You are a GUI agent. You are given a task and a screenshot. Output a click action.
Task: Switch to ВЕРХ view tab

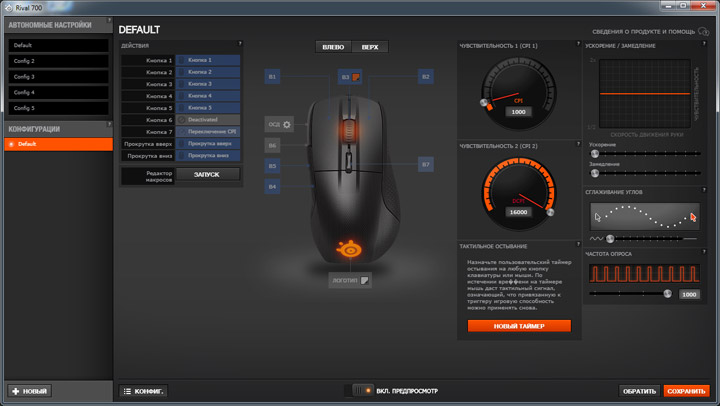370,47
